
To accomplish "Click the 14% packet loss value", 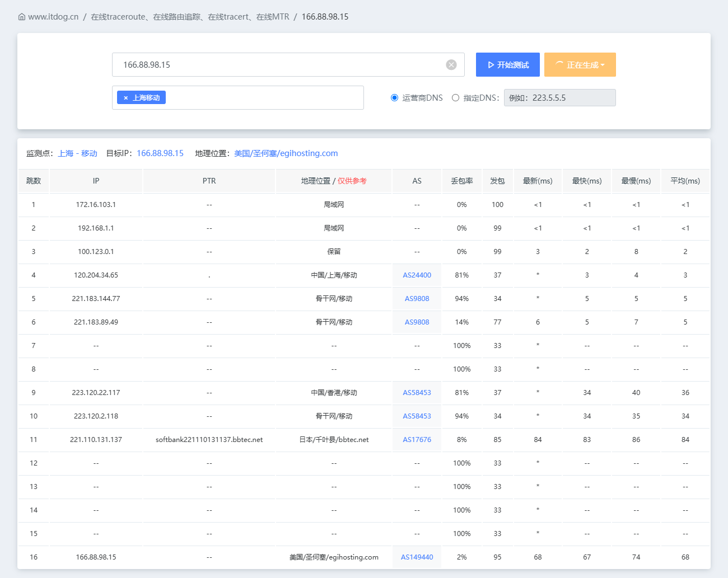I will coord(462,322).
